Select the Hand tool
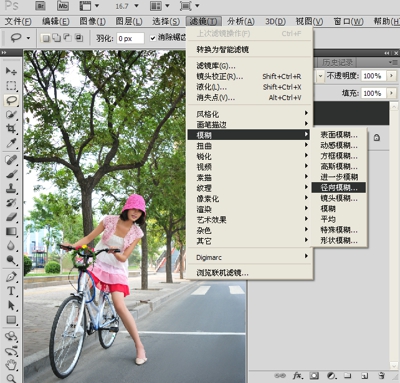Viewport: 400px width, 383px height. point(11,365)
